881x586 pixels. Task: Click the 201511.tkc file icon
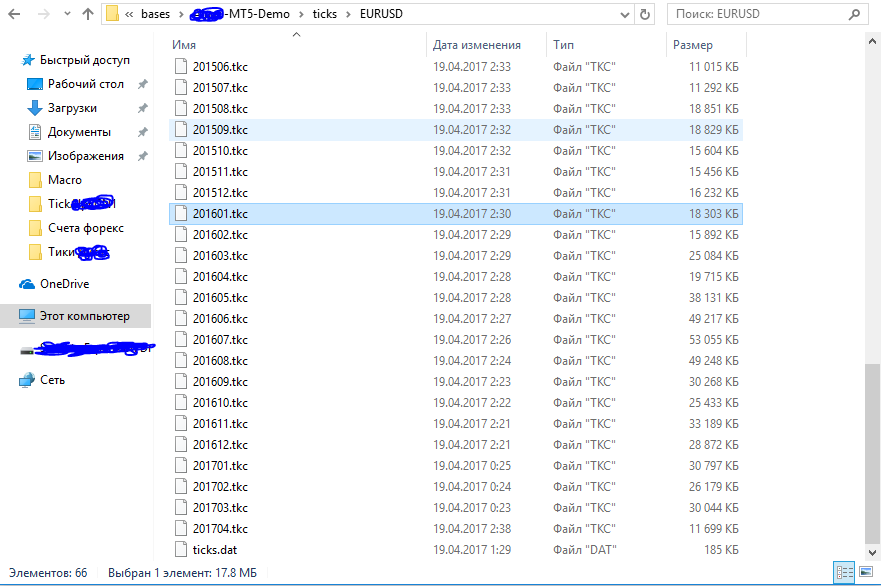click(181, 172)
